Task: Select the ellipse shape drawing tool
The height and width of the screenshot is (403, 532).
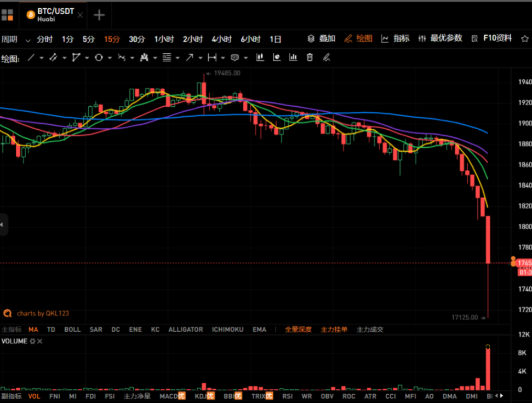Action: tap(99, 57)
